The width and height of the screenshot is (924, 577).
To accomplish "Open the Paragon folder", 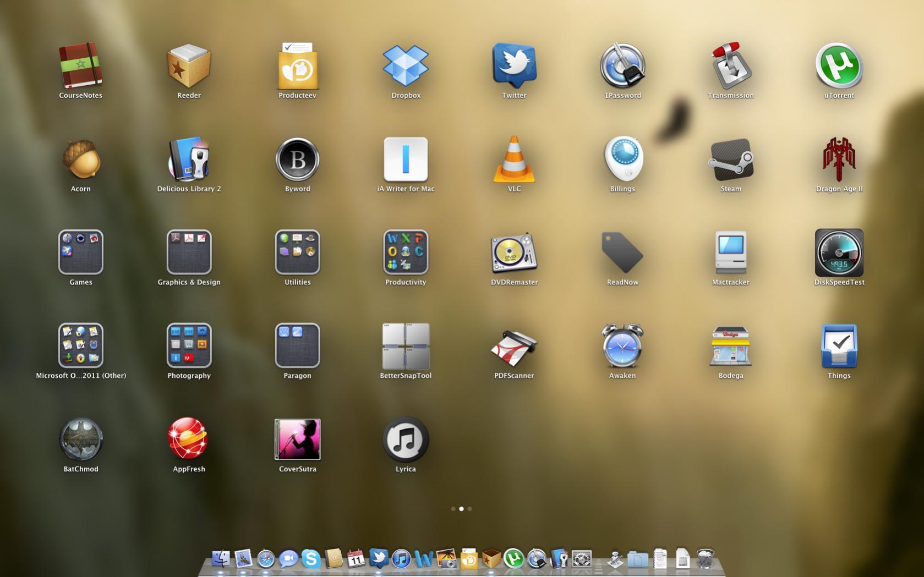I will click(297, 345).
